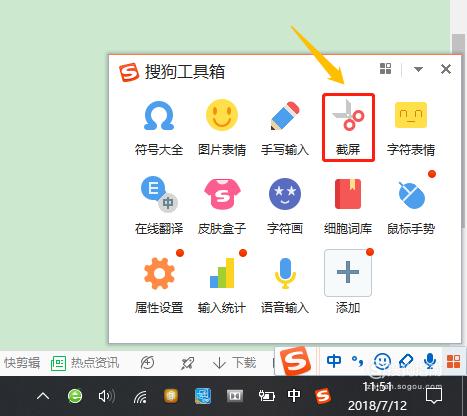Screen dimensions: 467x416
Task: Open the 细胞词库 dictionary library
Action: (348, 206)
